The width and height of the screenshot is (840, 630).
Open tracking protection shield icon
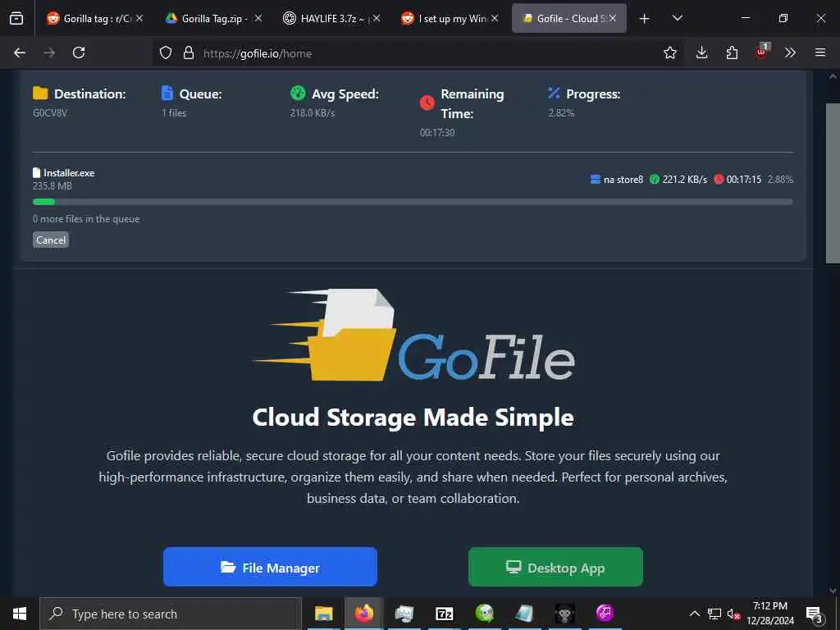(x=166, y=52)
